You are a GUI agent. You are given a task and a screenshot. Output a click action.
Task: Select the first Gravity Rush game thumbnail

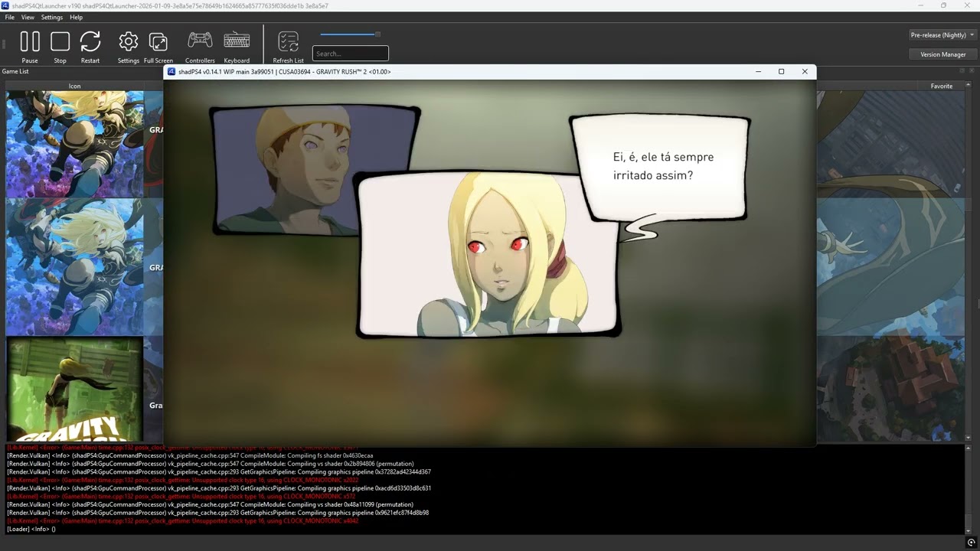(75, 145)
